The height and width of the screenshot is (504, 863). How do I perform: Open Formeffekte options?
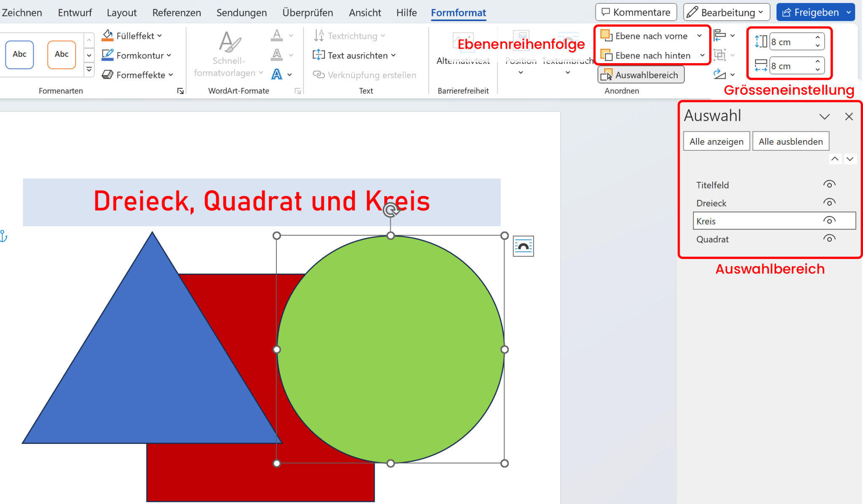click(x=137, y=75)
